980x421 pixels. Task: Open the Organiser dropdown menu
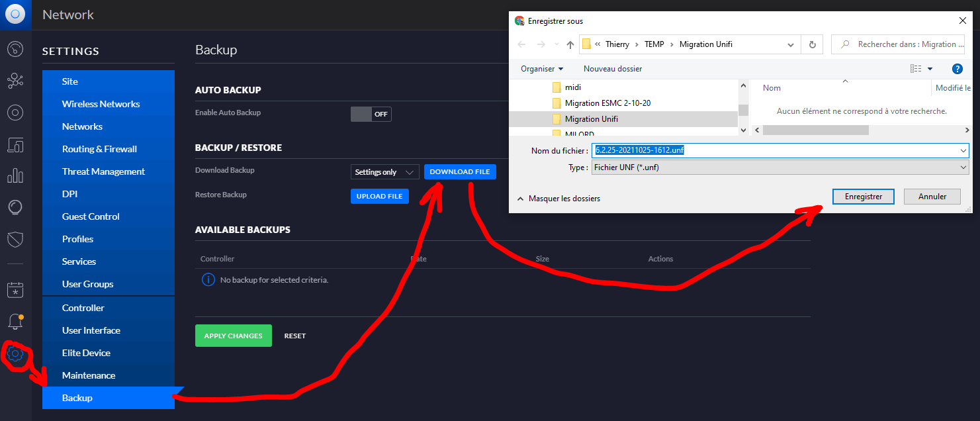coord(542,69)
